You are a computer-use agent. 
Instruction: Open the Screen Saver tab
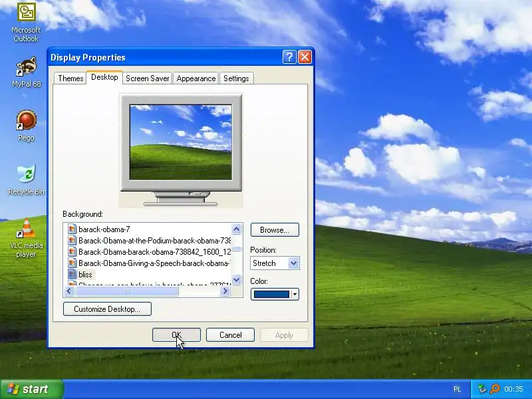coord(147,78)
